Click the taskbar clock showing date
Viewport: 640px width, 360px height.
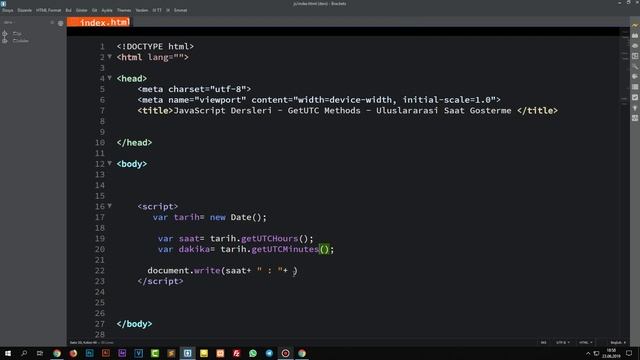(611, 353)
